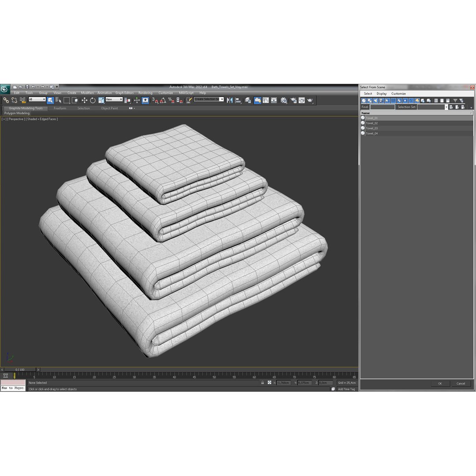Open the Select by Name tool
Image resolution: width=476 pixels, height=476 pixels.
[59, 100]
